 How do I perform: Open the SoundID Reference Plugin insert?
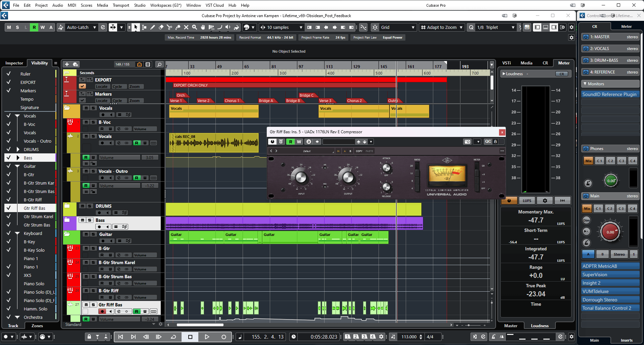[609, 94]
